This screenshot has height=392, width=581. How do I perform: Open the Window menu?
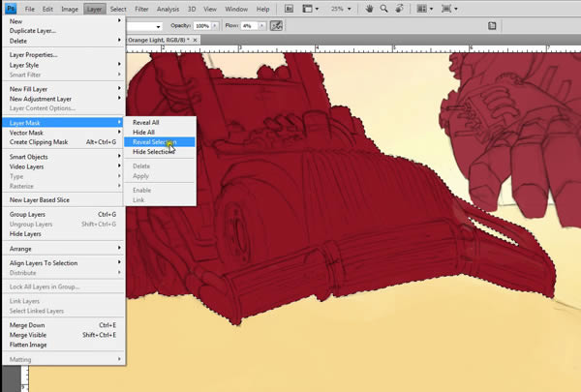pos(236,9)
